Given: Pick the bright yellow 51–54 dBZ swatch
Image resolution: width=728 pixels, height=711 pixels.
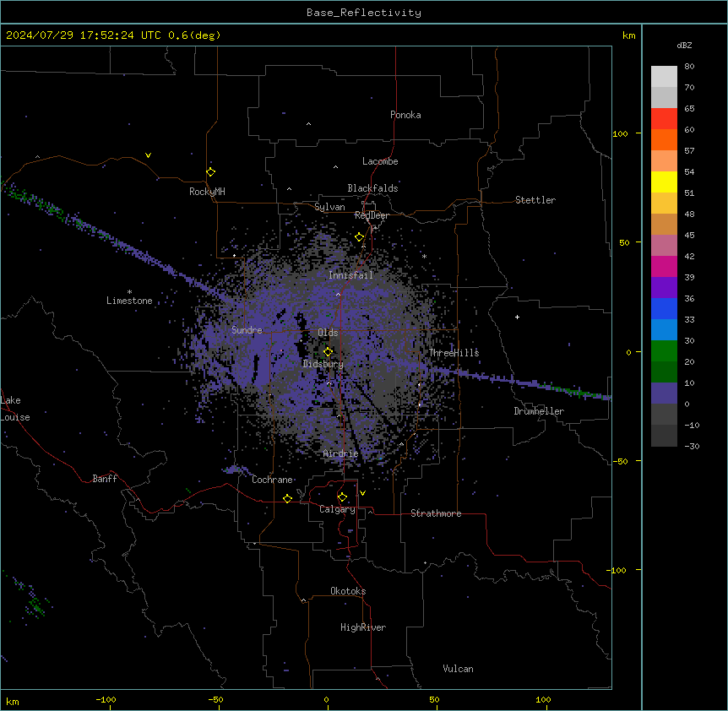Looking at the screenshot, I should [664, 182].
